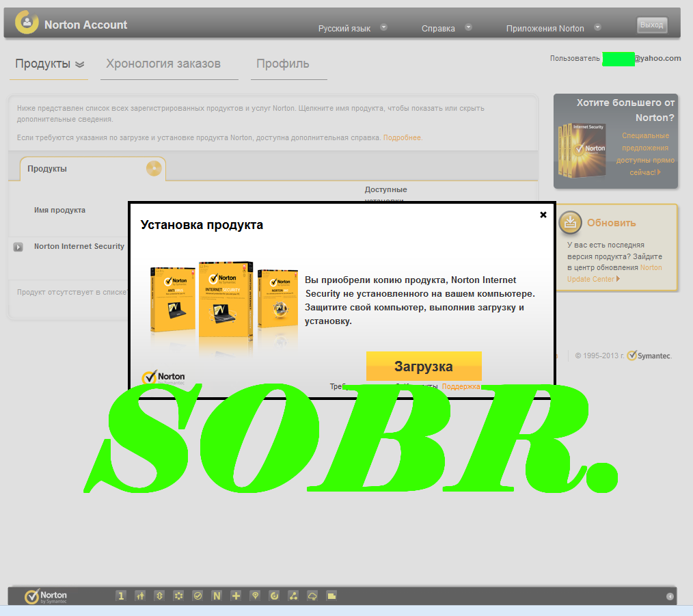Image resolution: width=693 pixels, height=616 pixels.
Task: Expand the Norton Internet Security product row
Action: click(x=18, y=247)
